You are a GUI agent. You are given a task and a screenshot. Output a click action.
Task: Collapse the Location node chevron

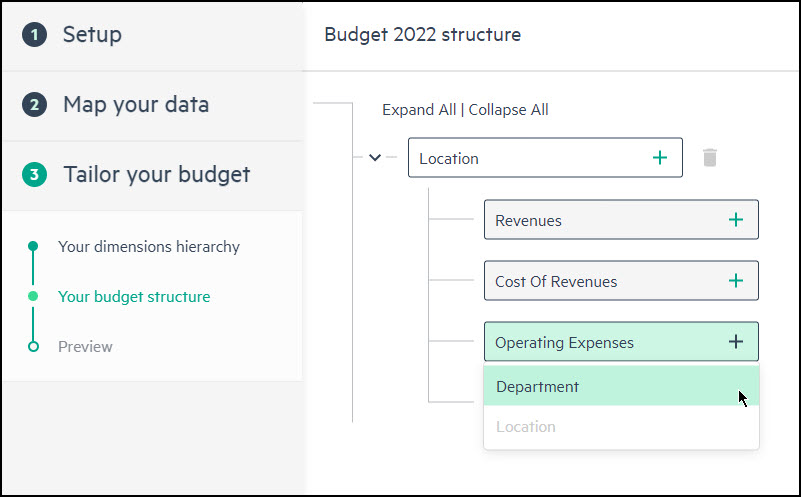[x=375, y=157]
